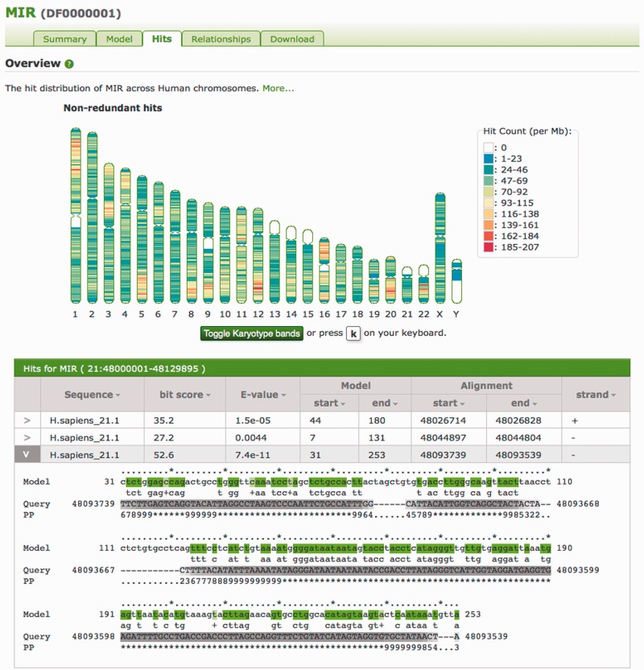Click the 185-207 red legend swatch

pos(489,247)
